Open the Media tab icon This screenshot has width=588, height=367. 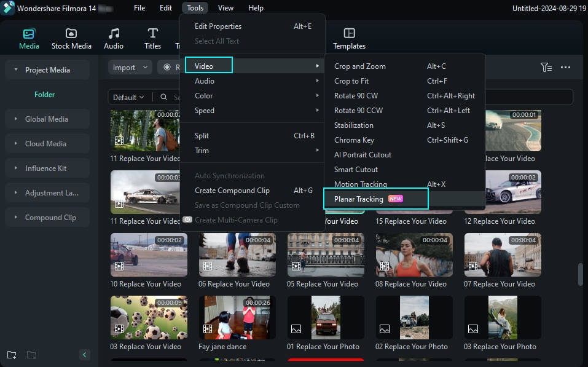pyautogui.click(x=29, y=34)
